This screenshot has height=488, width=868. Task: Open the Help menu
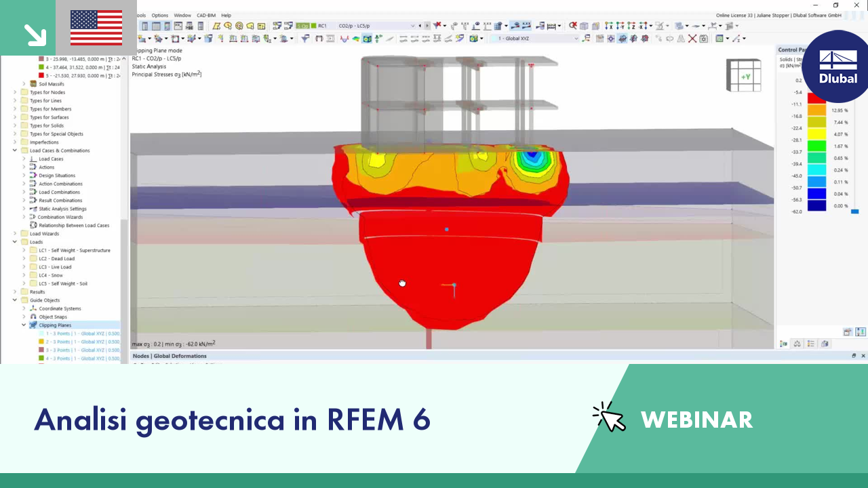226,15
